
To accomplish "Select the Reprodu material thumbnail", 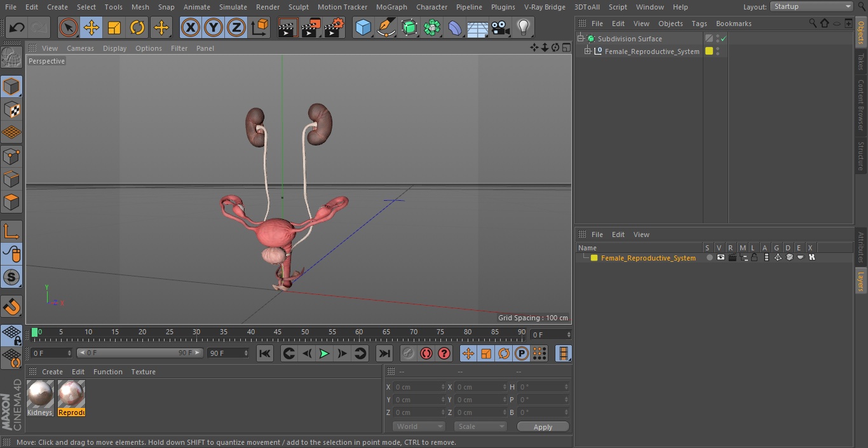I will (x=71, y=398).
